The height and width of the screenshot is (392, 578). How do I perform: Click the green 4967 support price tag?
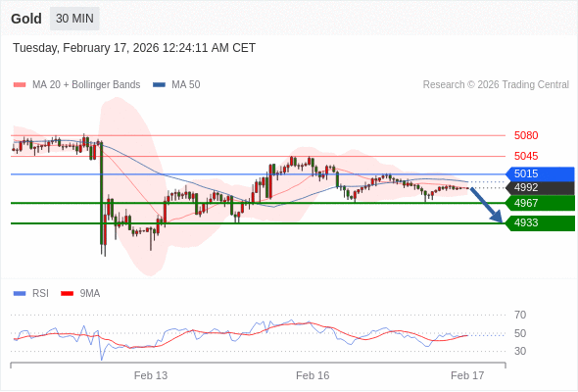click(540, 203)
